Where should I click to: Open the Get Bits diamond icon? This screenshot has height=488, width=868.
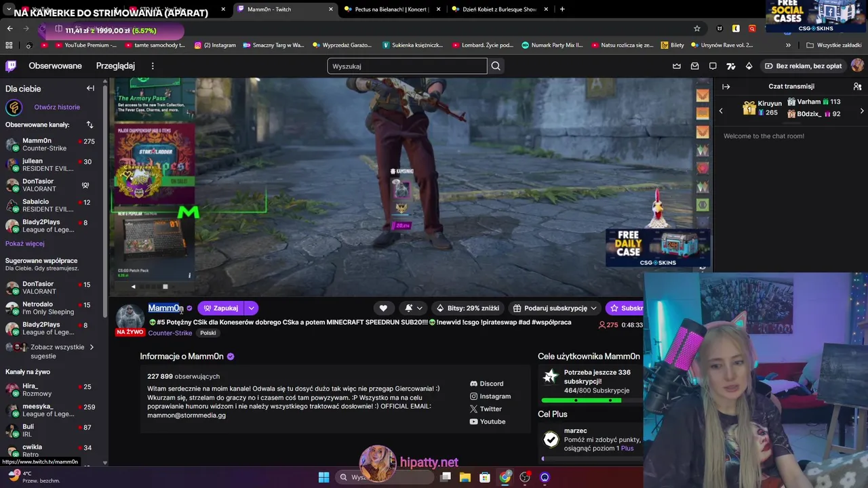click(x=749, y=66)
